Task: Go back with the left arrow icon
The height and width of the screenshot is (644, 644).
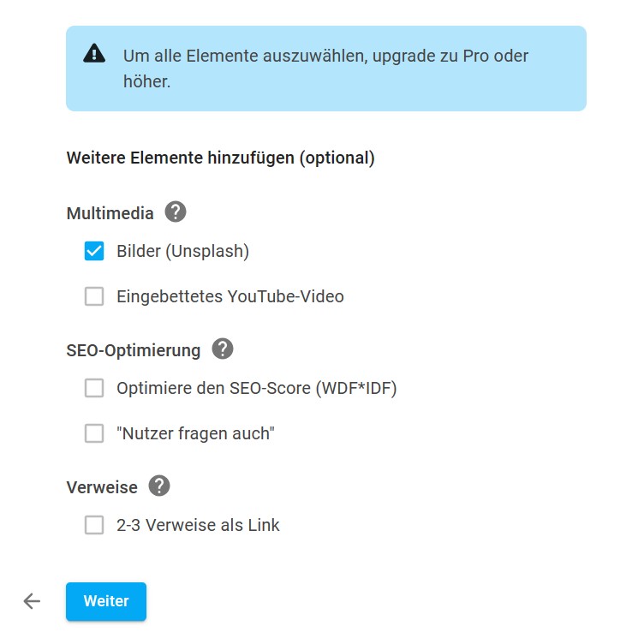Action: coord(32,601)
